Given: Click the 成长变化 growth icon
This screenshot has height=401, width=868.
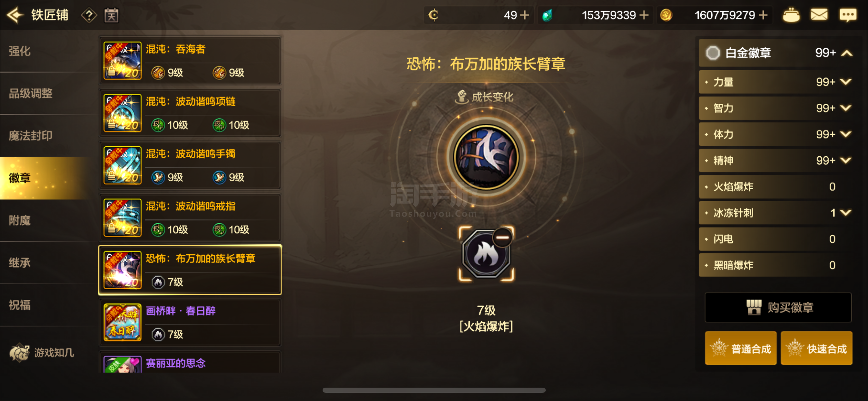Looking at the screenshot, I should 461,97.
